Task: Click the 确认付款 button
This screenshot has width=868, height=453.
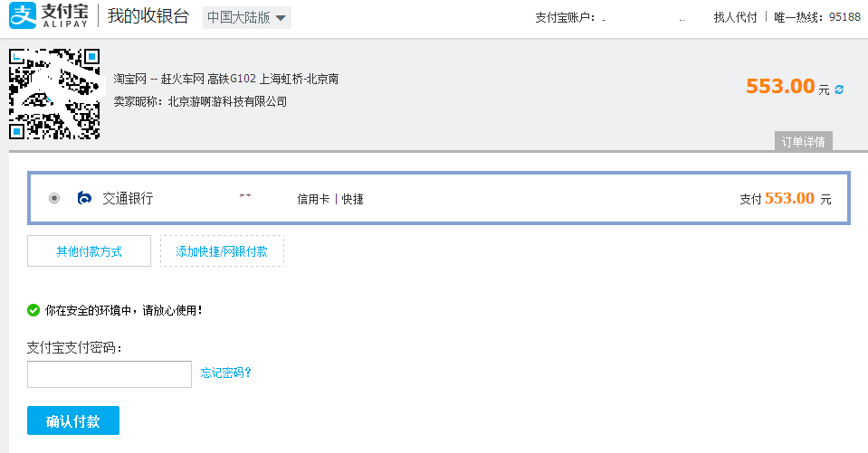Action: (73, 420)
